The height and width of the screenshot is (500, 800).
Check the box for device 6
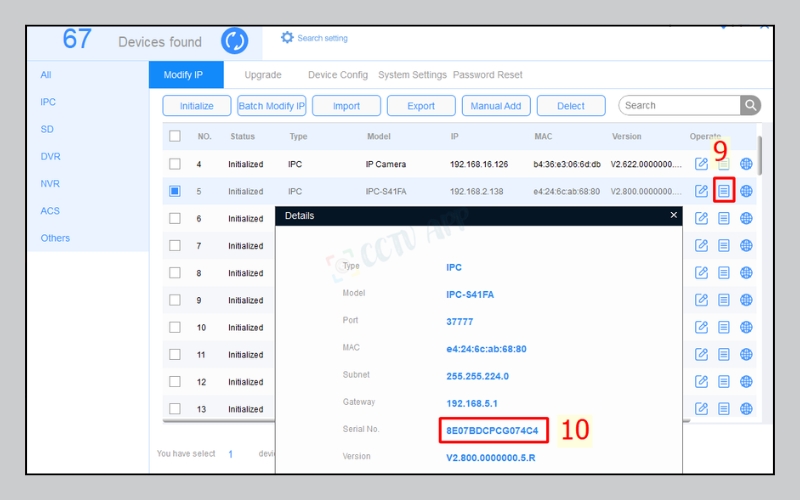coord(174,218)
